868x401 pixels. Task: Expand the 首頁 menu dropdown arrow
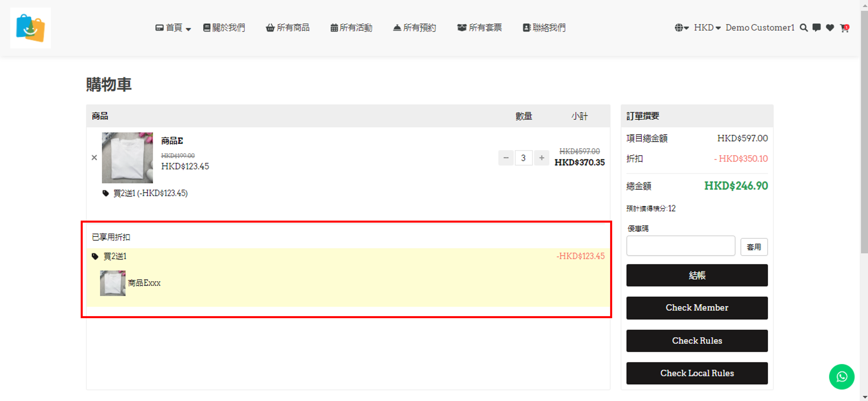(188, 29)
